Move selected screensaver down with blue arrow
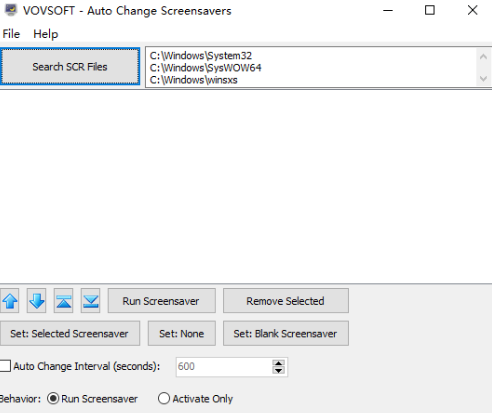This screenshot has height=413, width=492. coord(37,301)
